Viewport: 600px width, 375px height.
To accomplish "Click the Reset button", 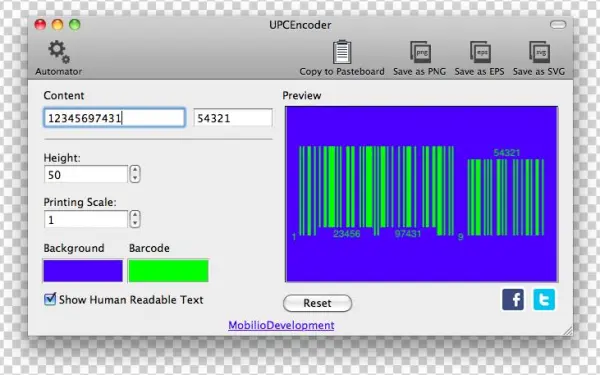I will pyautogui.click(x=317, y=303).
